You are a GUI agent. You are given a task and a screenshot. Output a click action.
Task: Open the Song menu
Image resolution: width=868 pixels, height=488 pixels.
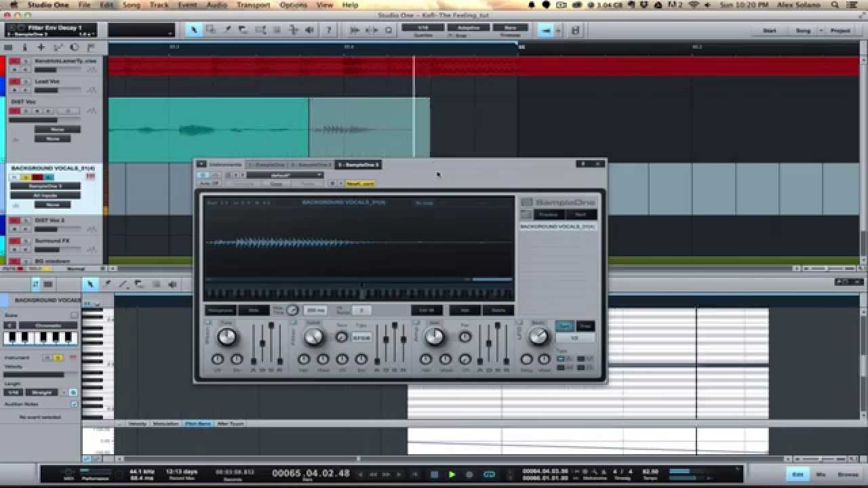coord(132,5)
